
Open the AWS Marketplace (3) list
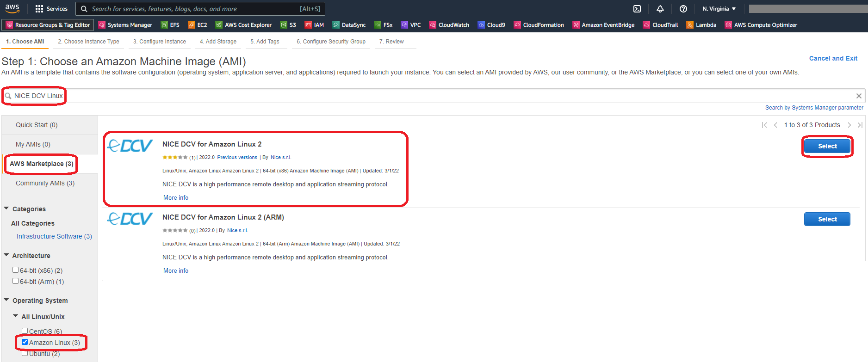click(42, 164)
